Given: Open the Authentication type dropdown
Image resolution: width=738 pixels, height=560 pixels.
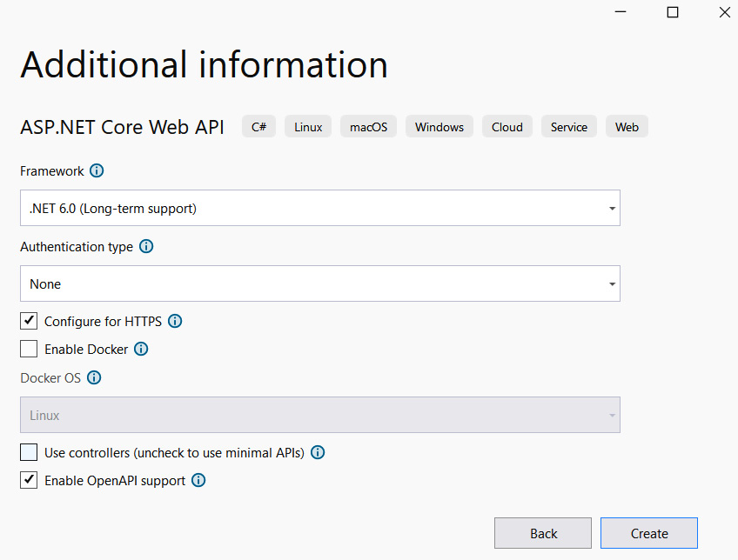Looking at the screenshot, I should coord(320,283).
